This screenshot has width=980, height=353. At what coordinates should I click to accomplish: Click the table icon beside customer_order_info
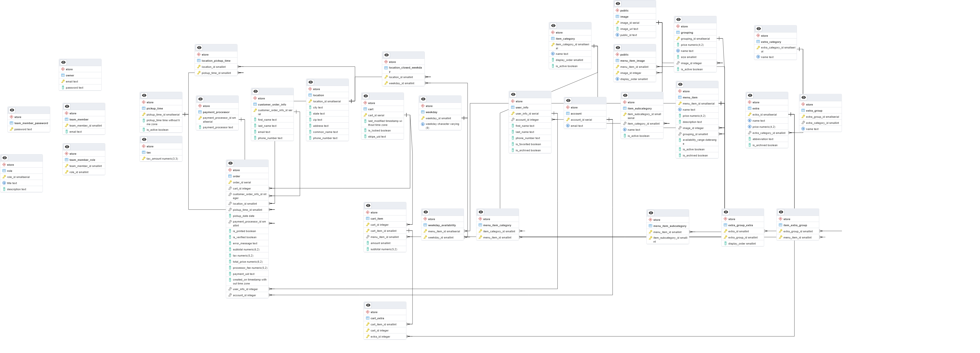[255, 104]
